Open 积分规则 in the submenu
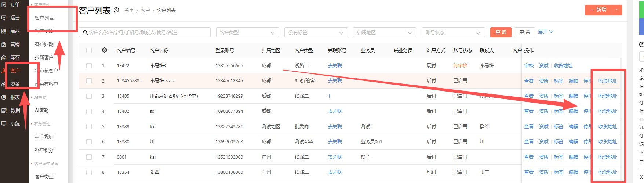Screen dimensions: 644x183 click(44, 137)
